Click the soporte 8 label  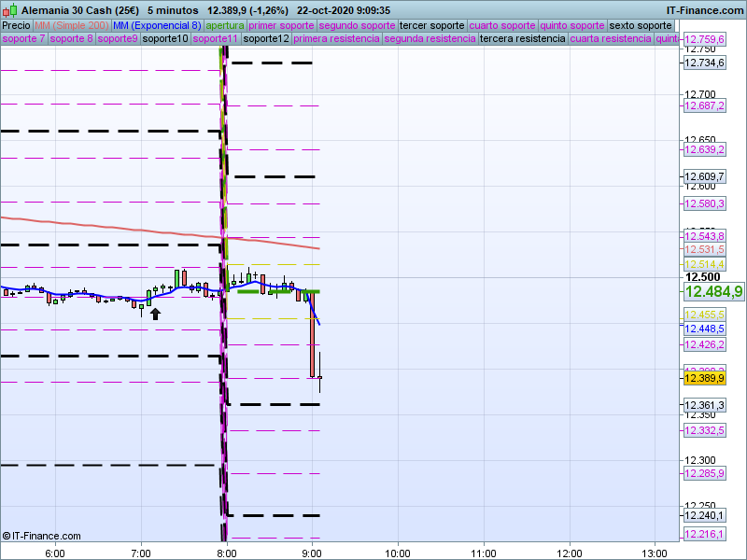point(72,38)
